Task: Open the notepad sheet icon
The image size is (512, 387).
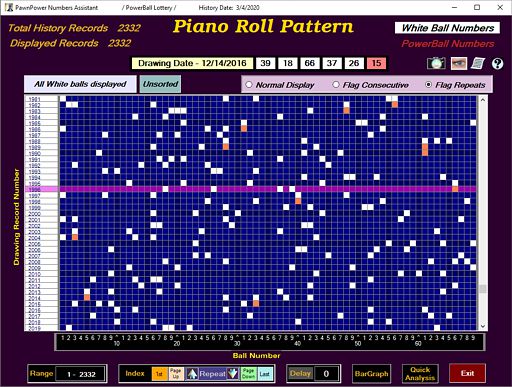Action: coord(478,63)
